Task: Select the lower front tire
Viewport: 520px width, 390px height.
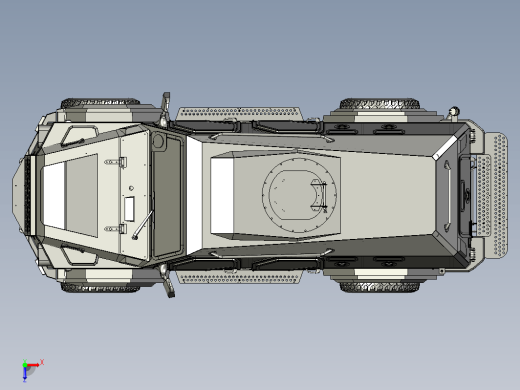Action: coord(100,288)
